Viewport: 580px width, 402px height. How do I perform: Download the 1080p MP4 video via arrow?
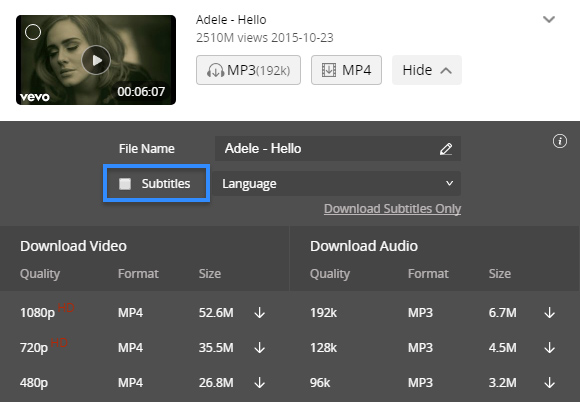click(260, 313)
